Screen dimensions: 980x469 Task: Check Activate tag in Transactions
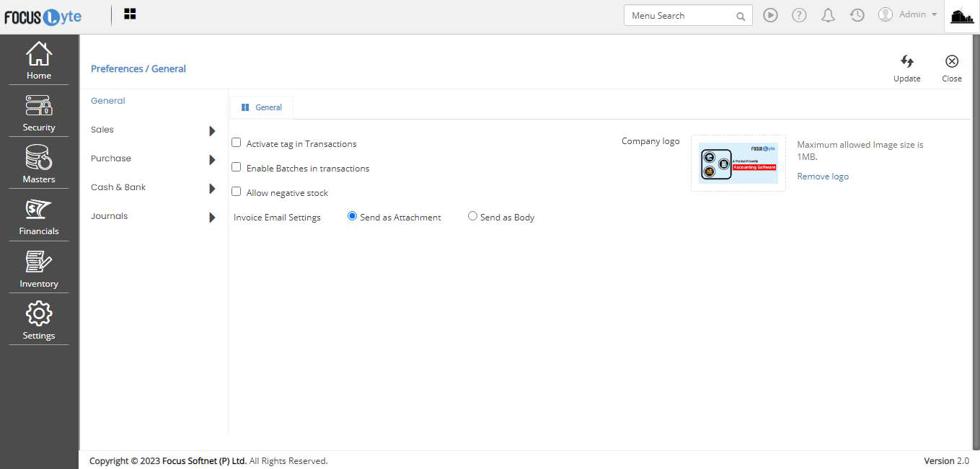pyautogui.click(x=236, y=143)
